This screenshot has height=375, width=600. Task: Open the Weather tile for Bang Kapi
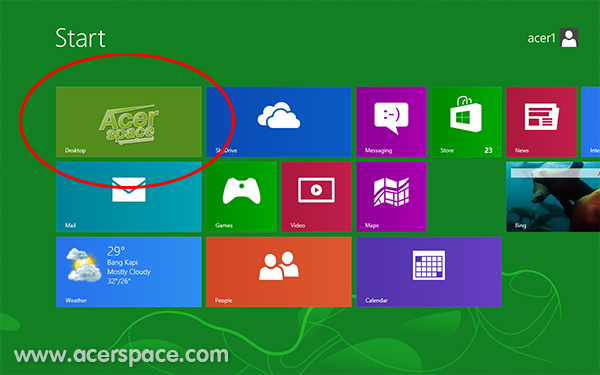click(x=129, y=272)
